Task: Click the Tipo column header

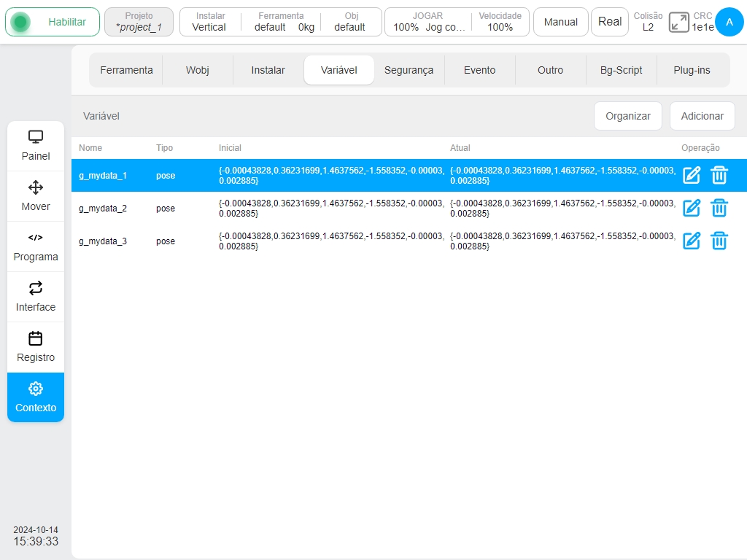Action: click(164, 147)
